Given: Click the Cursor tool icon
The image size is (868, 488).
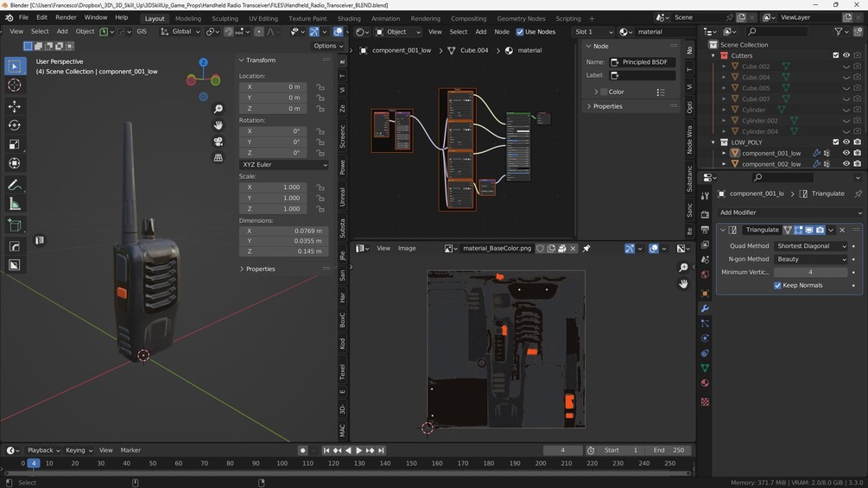Looking at the screenshot, I should 15,85.
